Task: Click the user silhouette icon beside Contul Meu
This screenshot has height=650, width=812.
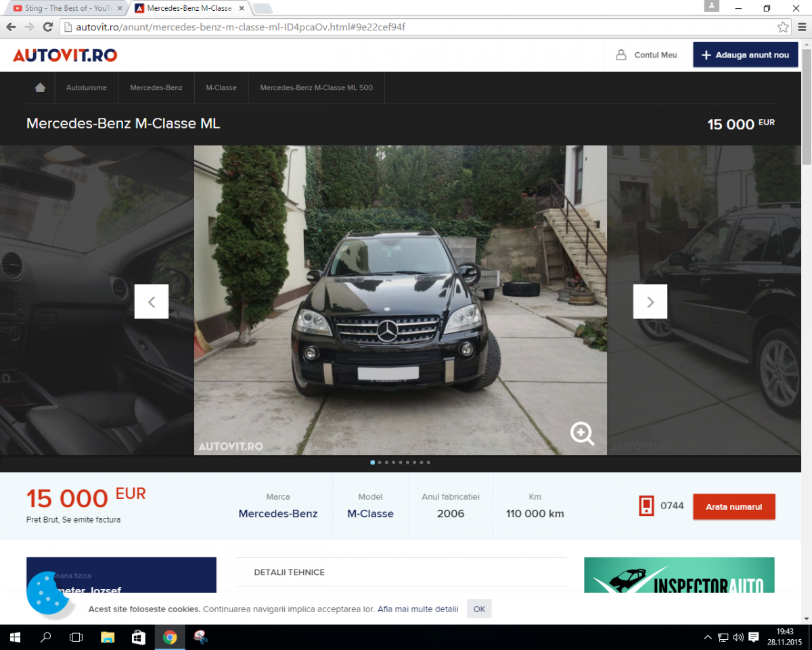Action: 621,55
